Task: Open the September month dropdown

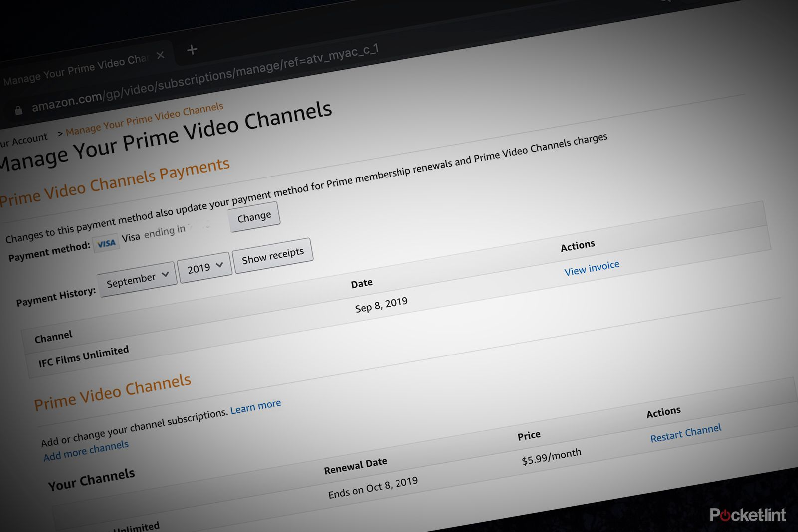Action: coord(137,279)
